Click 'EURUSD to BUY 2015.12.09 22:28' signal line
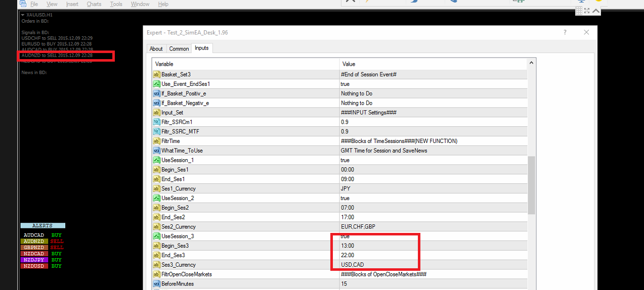This screenshot has width=644, height=290. (x=56, y=44)
